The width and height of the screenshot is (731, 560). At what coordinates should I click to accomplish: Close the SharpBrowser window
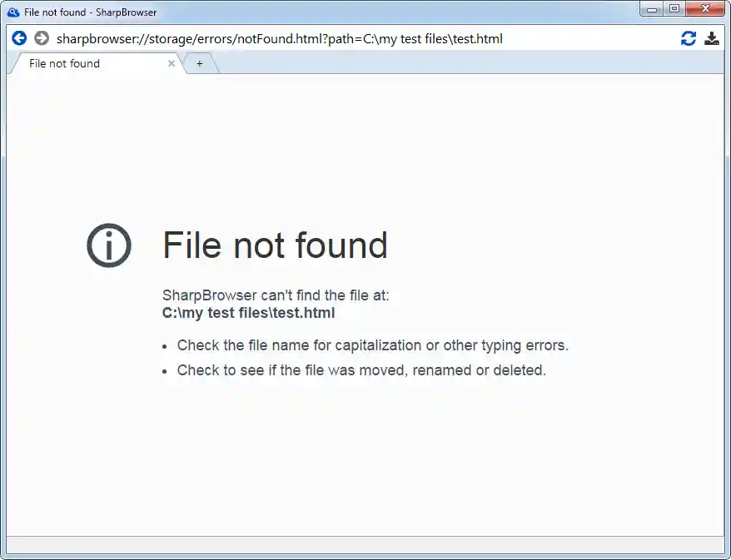(x=705, y=9)
